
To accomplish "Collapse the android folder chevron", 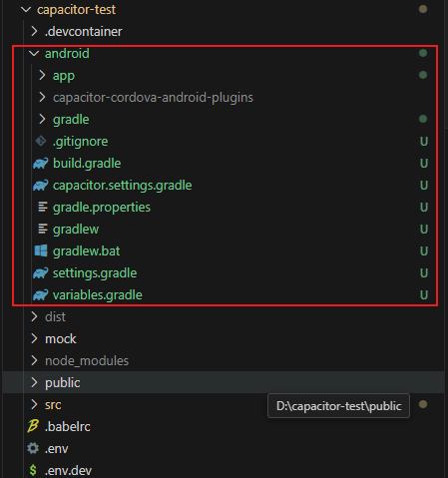I will coord(34,53).
